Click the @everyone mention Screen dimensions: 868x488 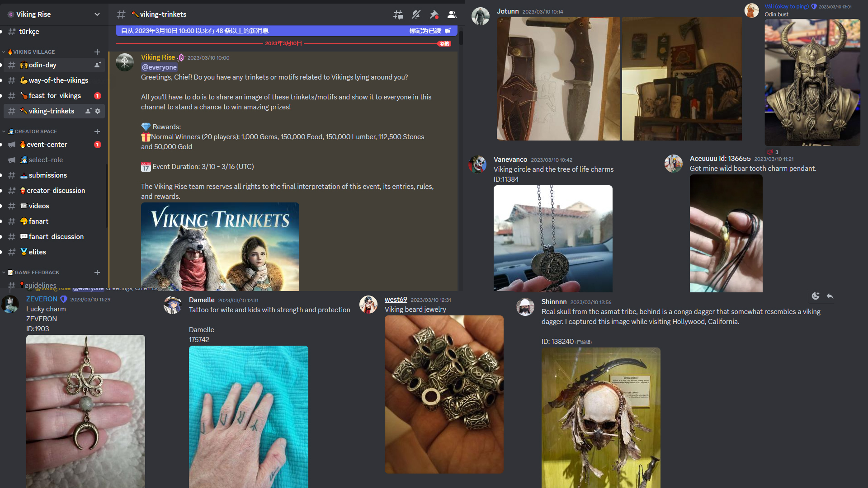point(159,67)
